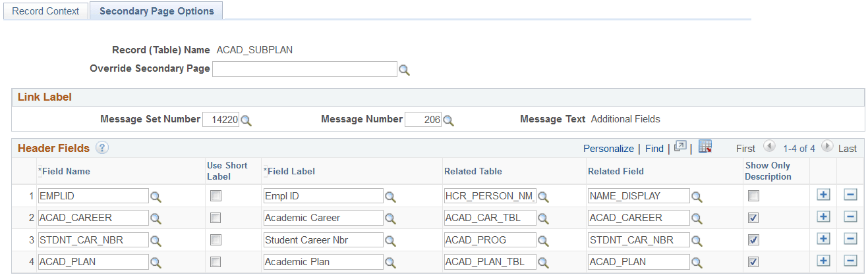
Task: Click the Override Secondary Page text field
Action: point(304,69)
